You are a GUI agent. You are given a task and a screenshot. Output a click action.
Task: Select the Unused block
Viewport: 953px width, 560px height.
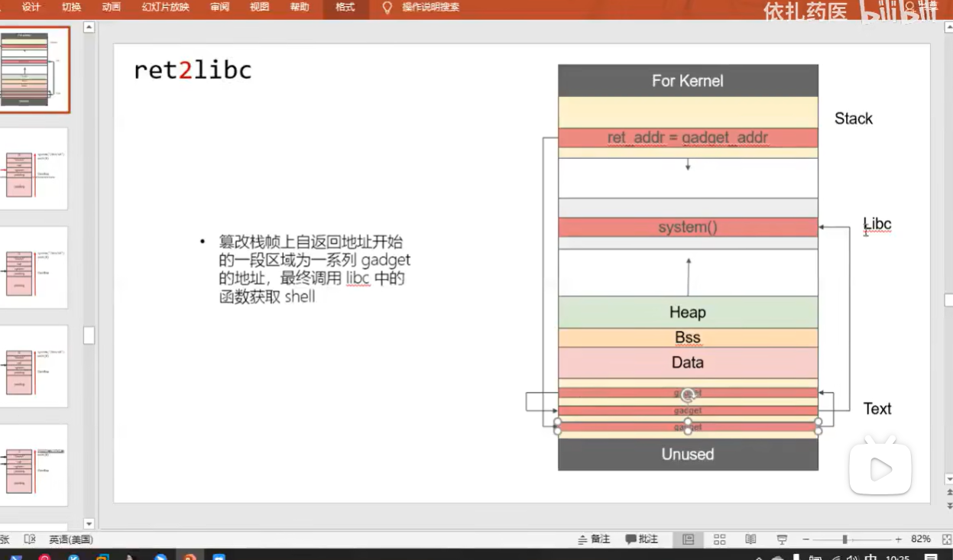tap(688, 454)
